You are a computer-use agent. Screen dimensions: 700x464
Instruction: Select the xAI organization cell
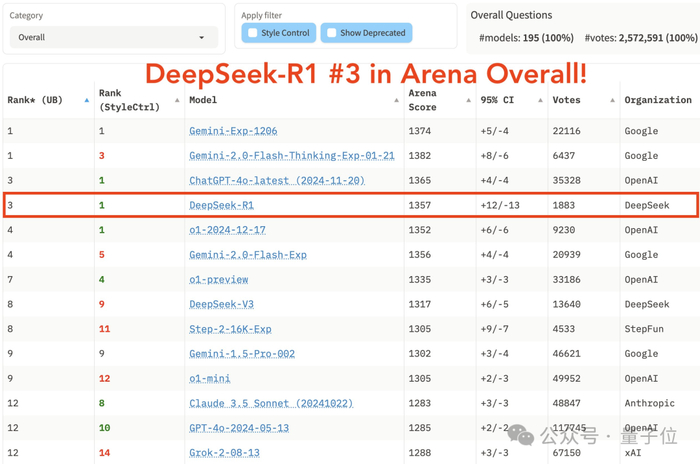pyautogui.click(x=633, y=453)
